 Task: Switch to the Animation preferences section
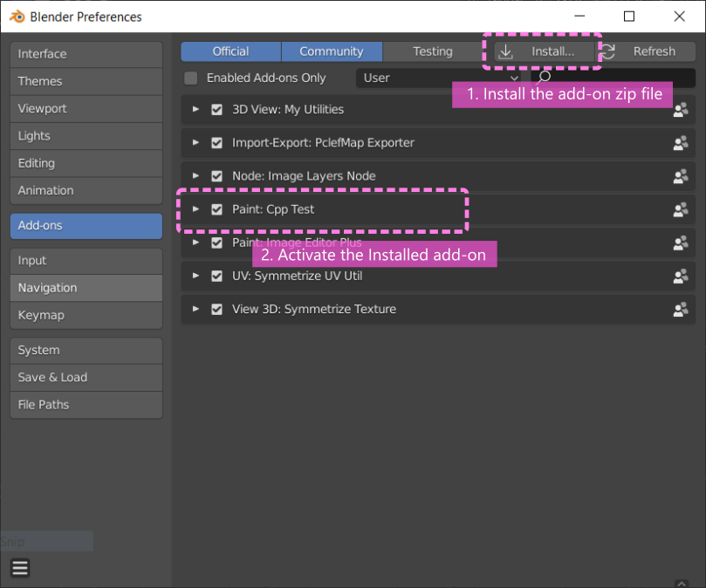click(86, 191)
